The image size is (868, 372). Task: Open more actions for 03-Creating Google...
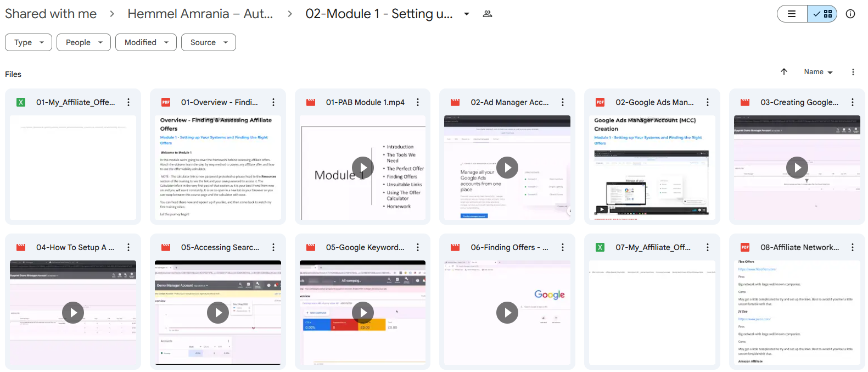tap(853, 102)
